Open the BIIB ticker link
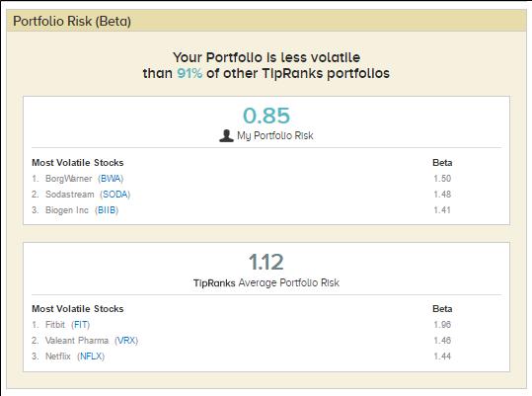Viewport: 532px width, 396px height. [107, 210]
